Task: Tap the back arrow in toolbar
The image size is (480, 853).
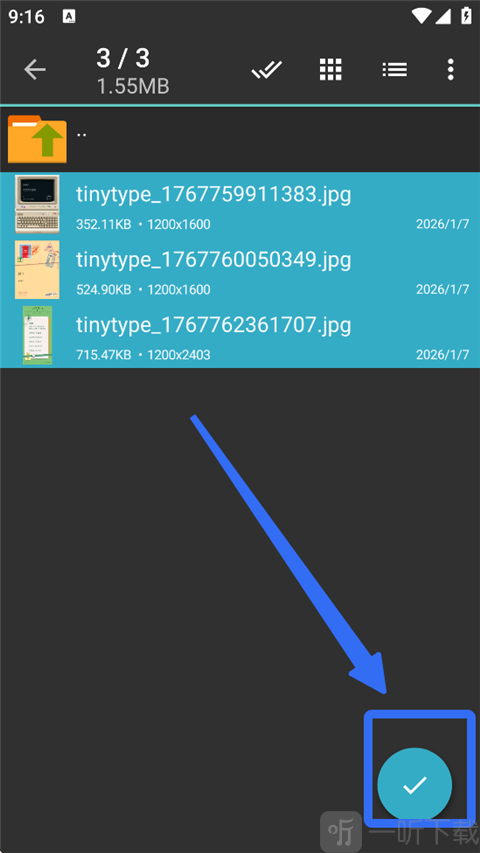Action: tap(35, 70)
